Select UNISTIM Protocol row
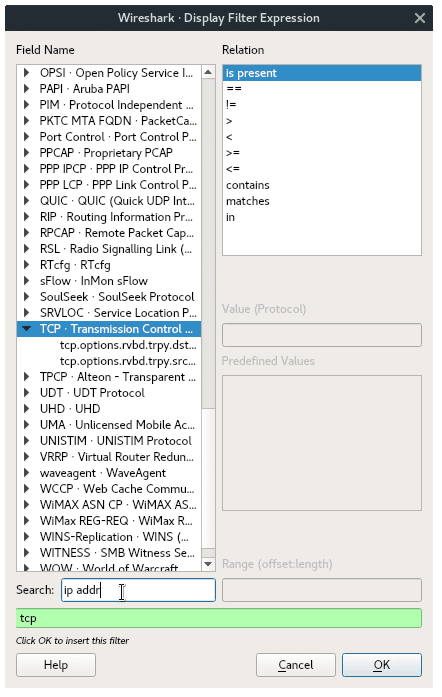442x697 pixels. [109, 441]
